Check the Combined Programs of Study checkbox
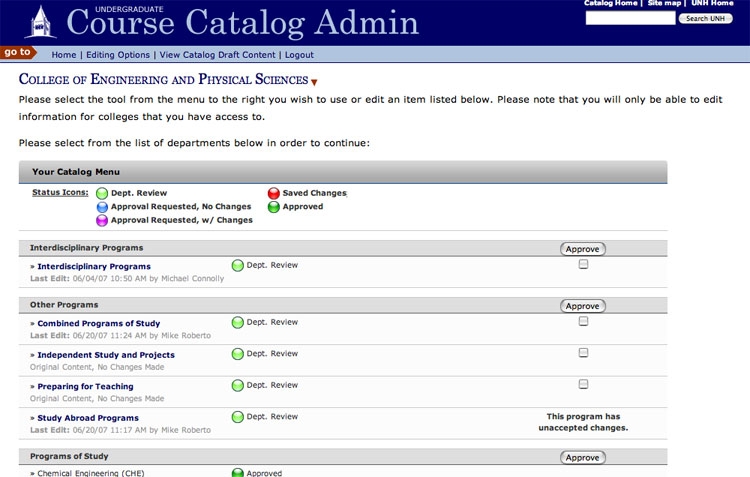The width and height of the screenshot is (750, 477). (583, 321)
